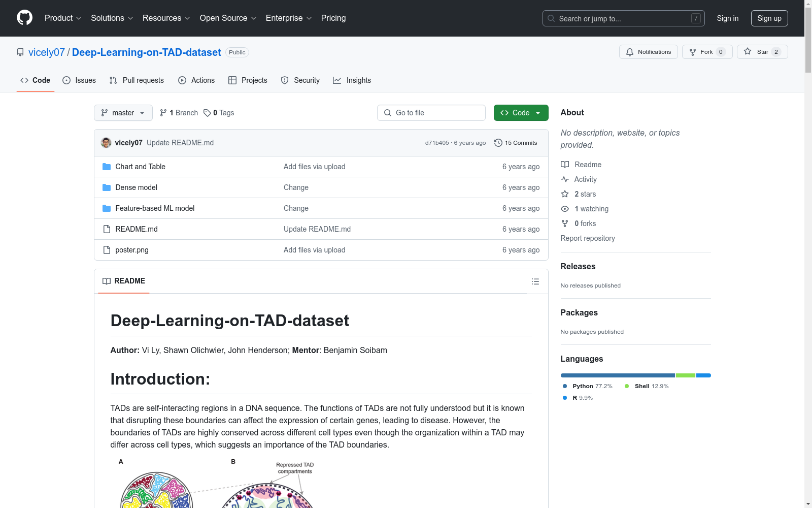This screenshot has height=508, width=812.
Task: Click the tag icon beside 0 Tags
Action: (x=207, y=113)
